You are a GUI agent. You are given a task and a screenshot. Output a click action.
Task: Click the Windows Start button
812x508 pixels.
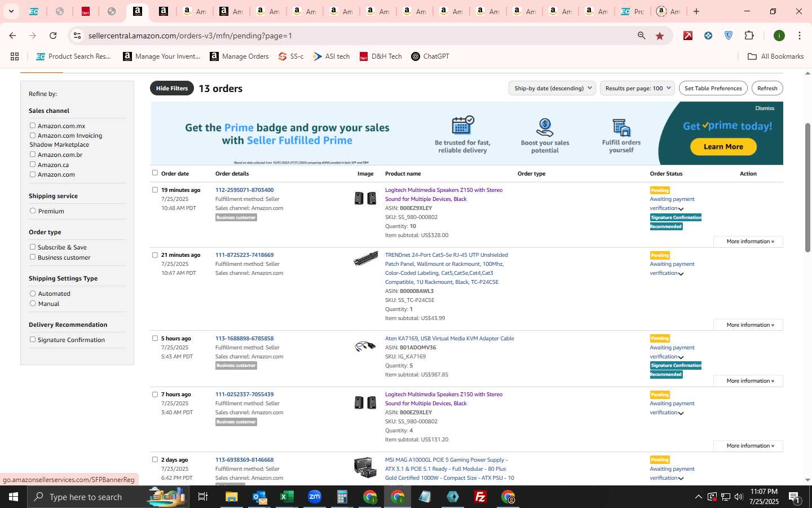pos(14,497)
